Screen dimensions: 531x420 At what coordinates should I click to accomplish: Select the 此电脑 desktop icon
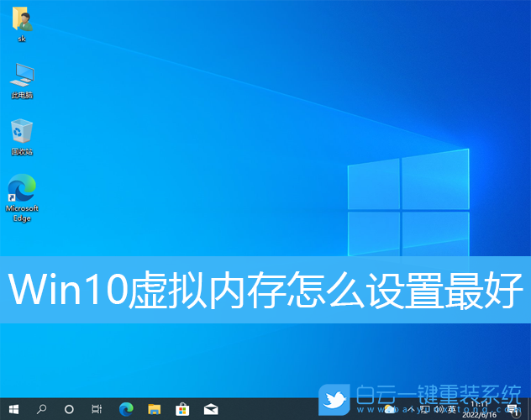22,81
